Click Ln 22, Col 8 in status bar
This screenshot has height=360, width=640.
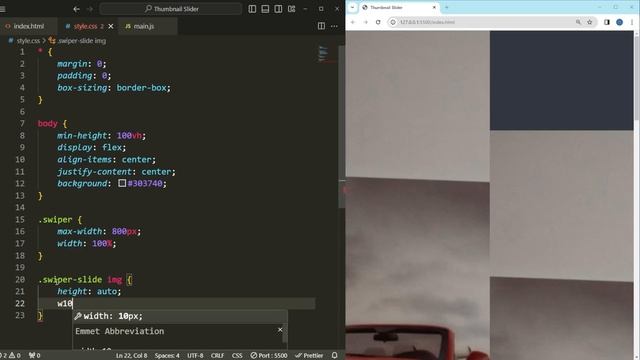point(131,356)
